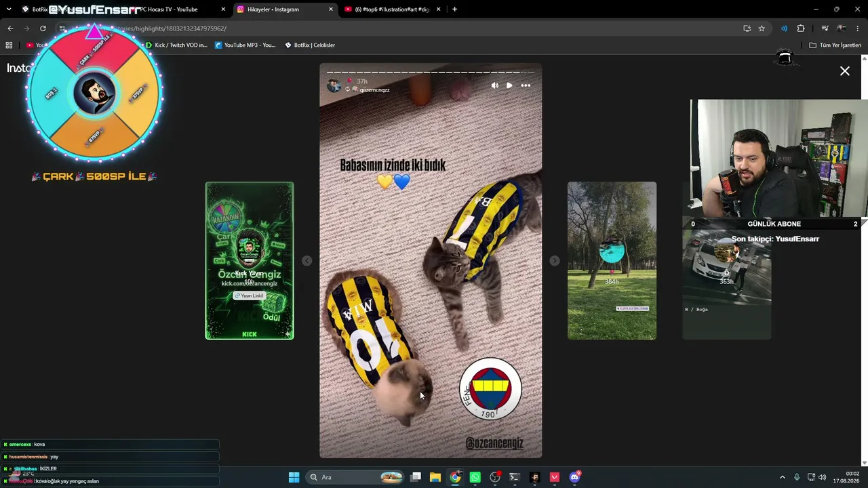Open Discord from the taskbar
Screen dimensions: 868x488
(575, 477)
